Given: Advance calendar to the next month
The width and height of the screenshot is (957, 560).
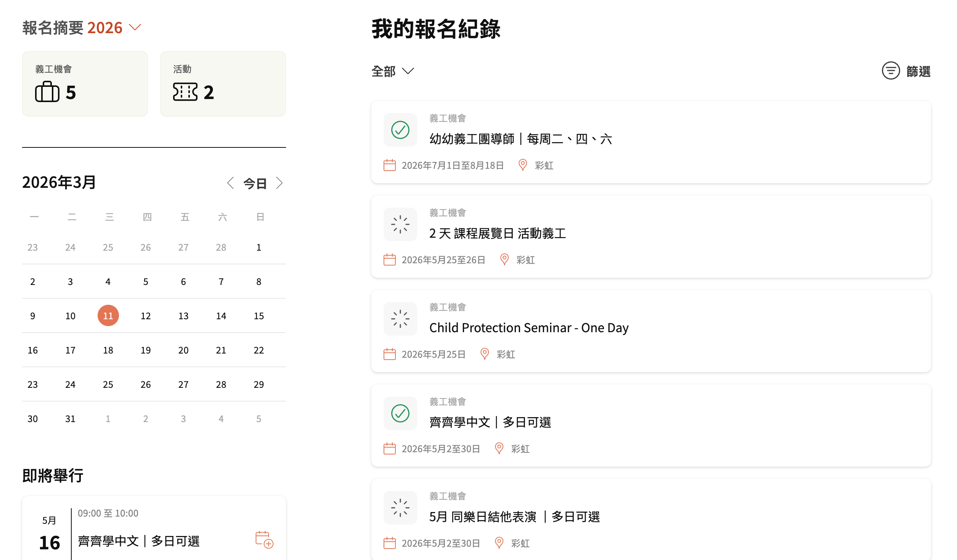Looking at the screenshot, I should (279, 183).
